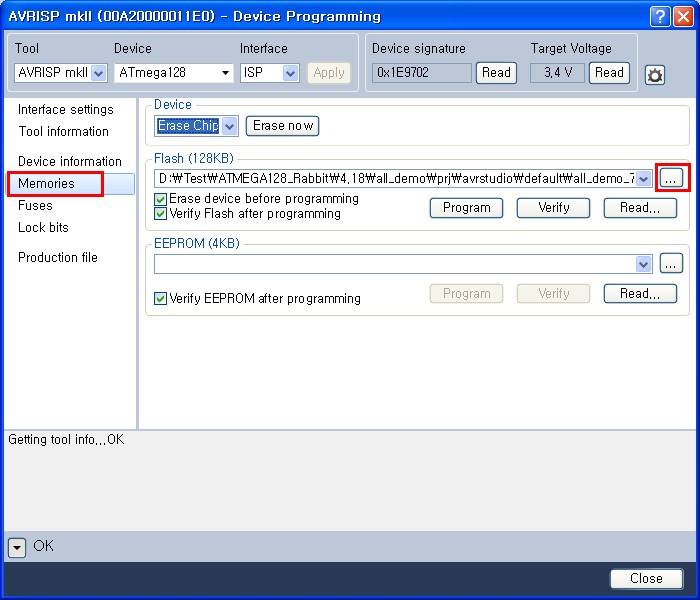The width and height of the screenshot is (700, 600).
Task: Click the Flash Verify button
Action: [x=553, y=208]
